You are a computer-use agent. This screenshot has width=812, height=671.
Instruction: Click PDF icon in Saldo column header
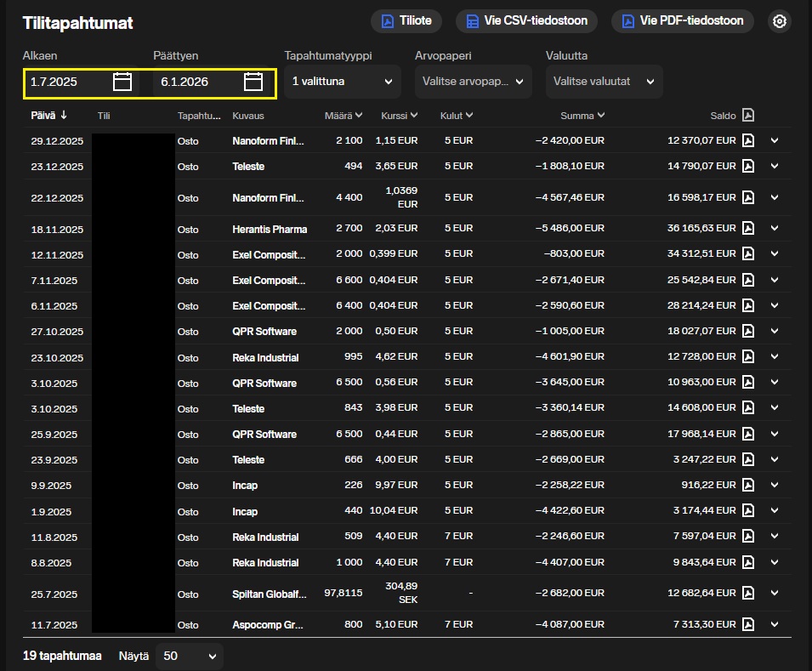coord(748,116)
